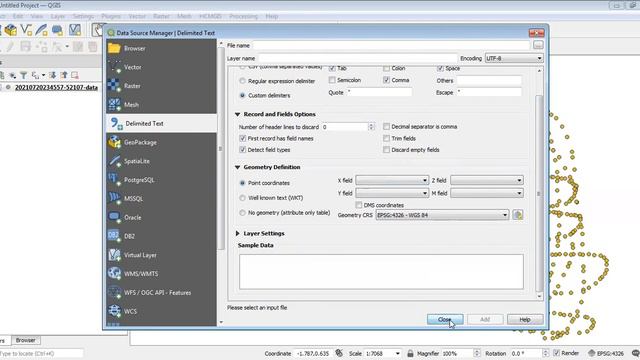Click the Close button in dialog
The height and width of the screenshot is (360, 640).
coord(445,319)
